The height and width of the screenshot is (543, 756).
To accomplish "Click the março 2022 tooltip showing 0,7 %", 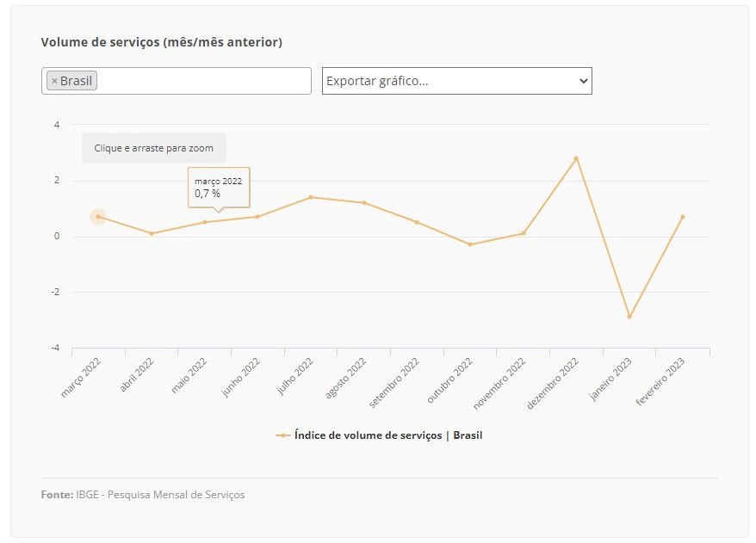I will click(x=219, y=188).
